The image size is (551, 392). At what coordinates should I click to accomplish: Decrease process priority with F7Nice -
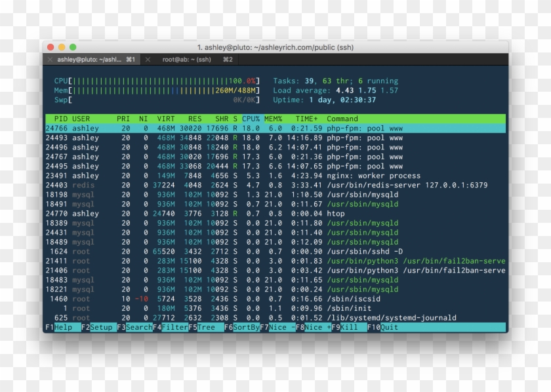click(275, 327)
